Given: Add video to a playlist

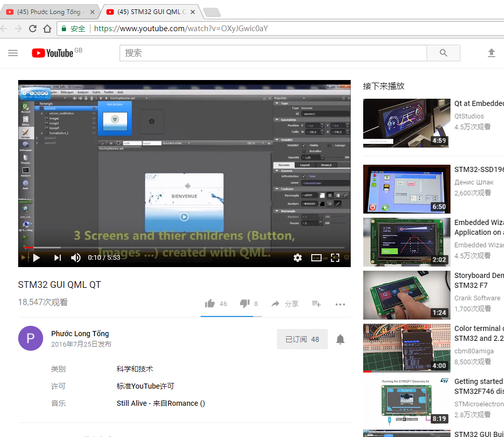Looking at the screenshot, I should (316, 304).
